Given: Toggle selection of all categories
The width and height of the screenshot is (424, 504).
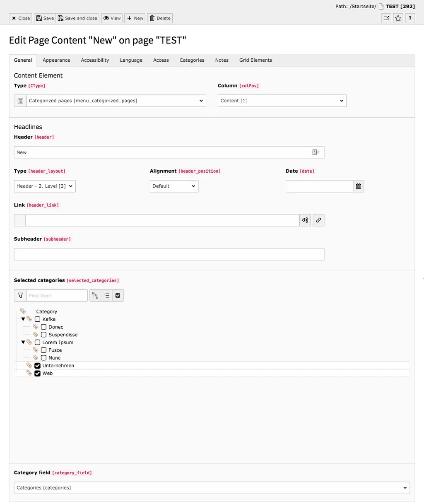Looking at the screenshot, I should [118, 295].
